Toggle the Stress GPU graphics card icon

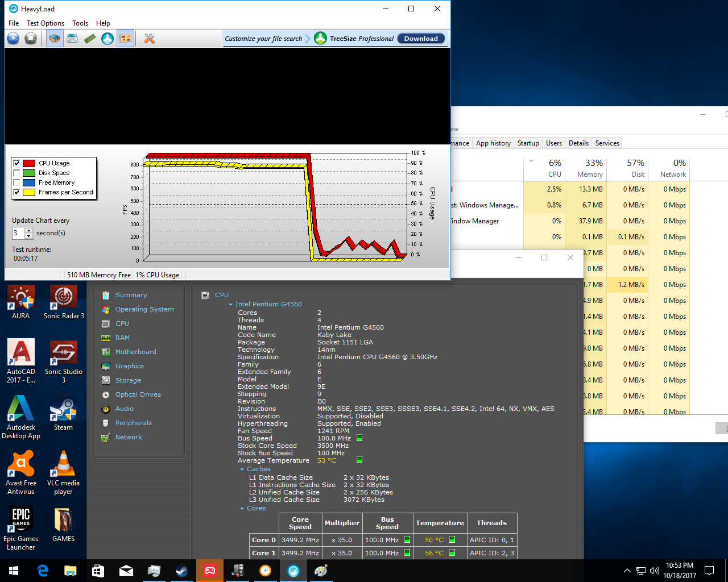tap(126, 39)
